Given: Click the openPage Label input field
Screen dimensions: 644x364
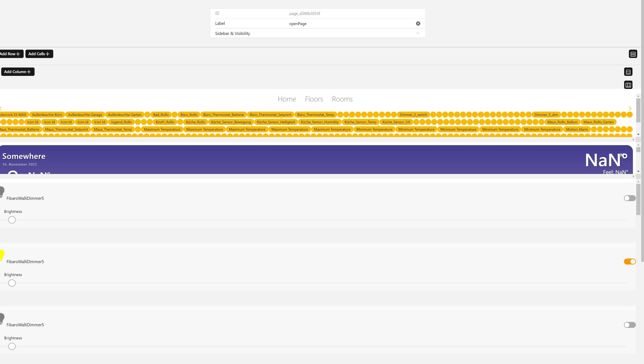Looking at the screenshot, I should pos(350,23).
